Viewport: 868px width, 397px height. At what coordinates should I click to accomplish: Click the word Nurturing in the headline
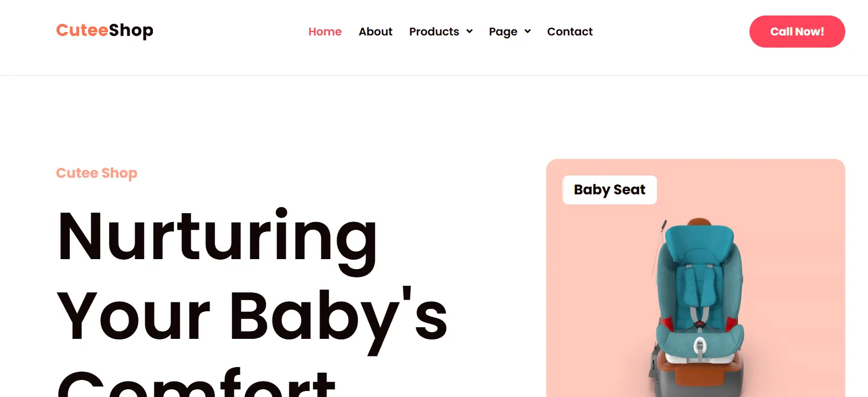coord(217,236)
